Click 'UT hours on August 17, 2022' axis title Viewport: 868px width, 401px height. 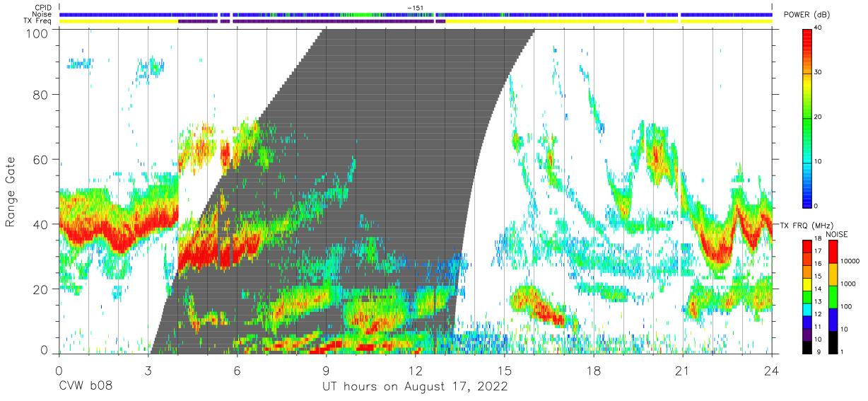point(415,387)
